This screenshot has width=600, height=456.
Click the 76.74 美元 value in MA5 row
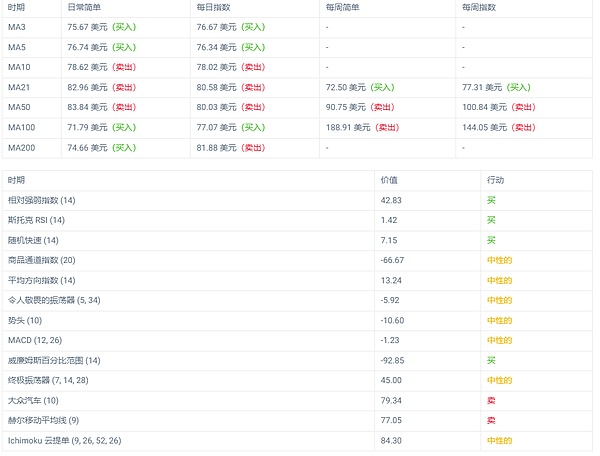click(88, 47)
